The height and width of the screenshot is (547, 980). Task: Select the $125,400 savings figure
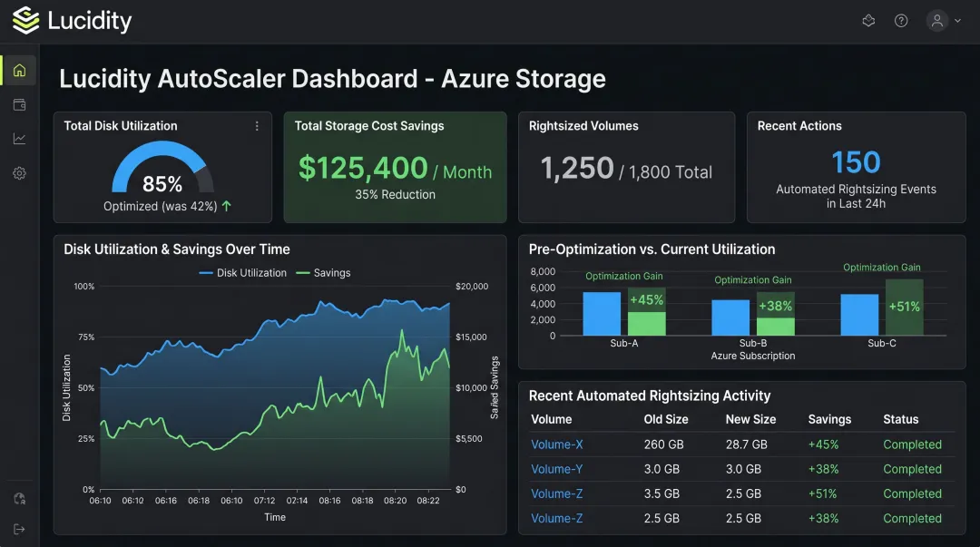(x=363, y=168)
